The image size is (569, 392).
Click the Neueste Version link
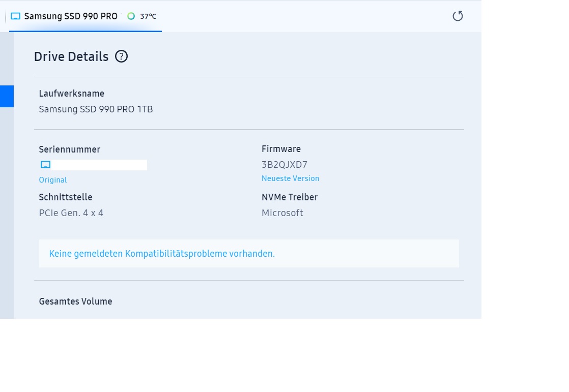[290, 178]
